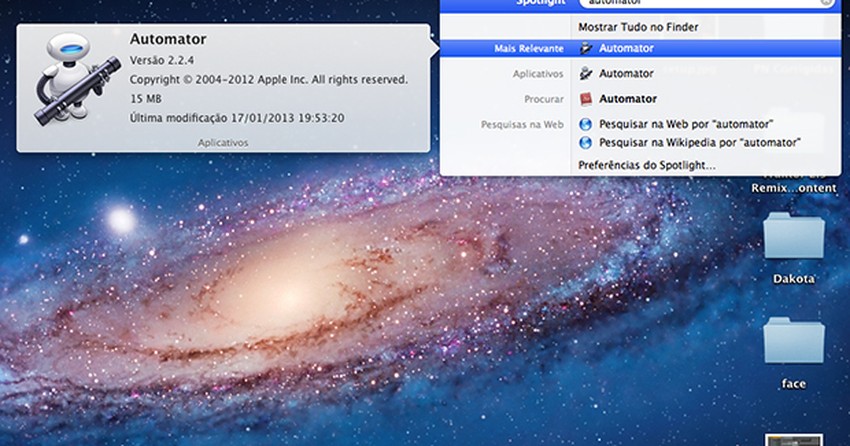Click Mostrar Tudo no Finder

click(638, 27)
